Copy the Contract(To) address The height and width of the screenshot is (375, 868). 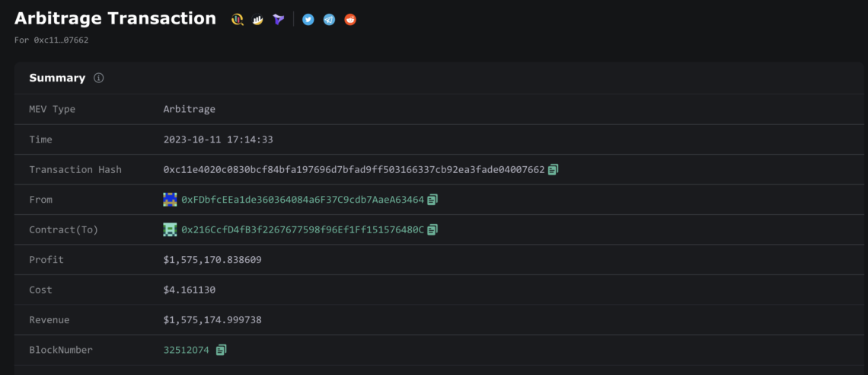pyautogui.click(x=432, y=229)
